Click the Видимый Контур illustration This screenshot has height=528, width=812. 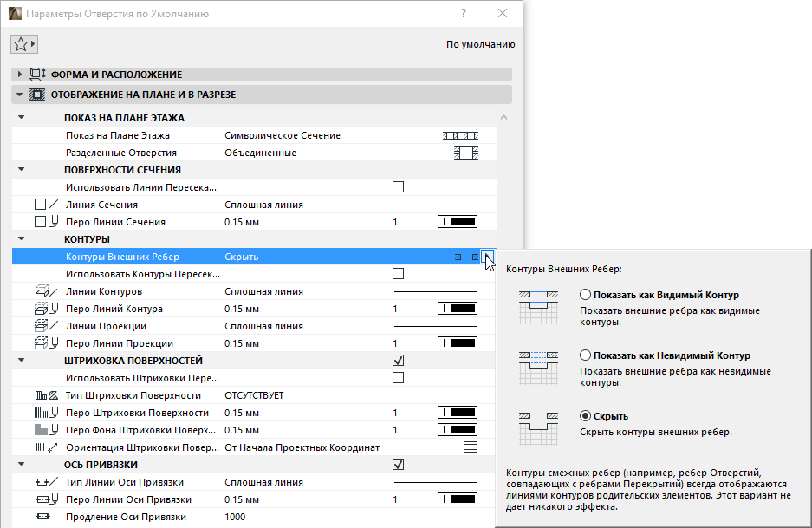point(538,307)
